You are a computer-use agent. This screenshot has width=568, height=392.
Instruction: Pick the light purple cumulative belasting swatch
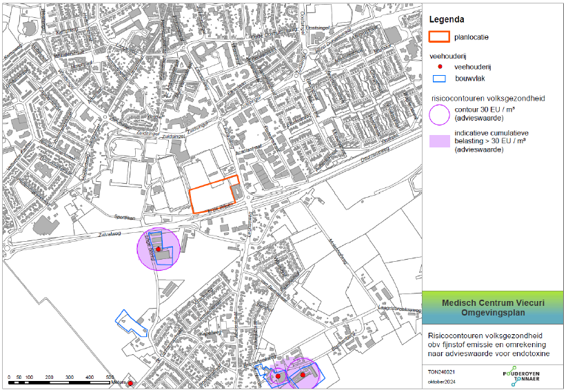[x=439, y=141]
